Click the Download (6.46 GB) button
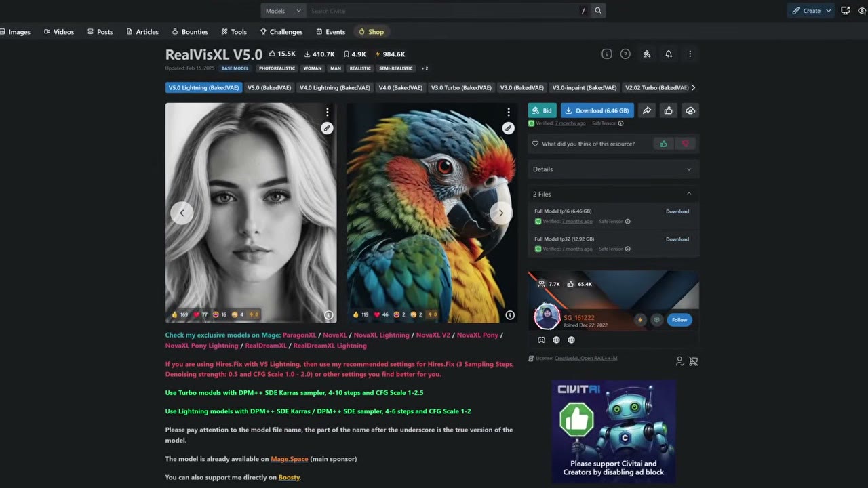This screenshot has height=488, width=868. tap(597, 110)
